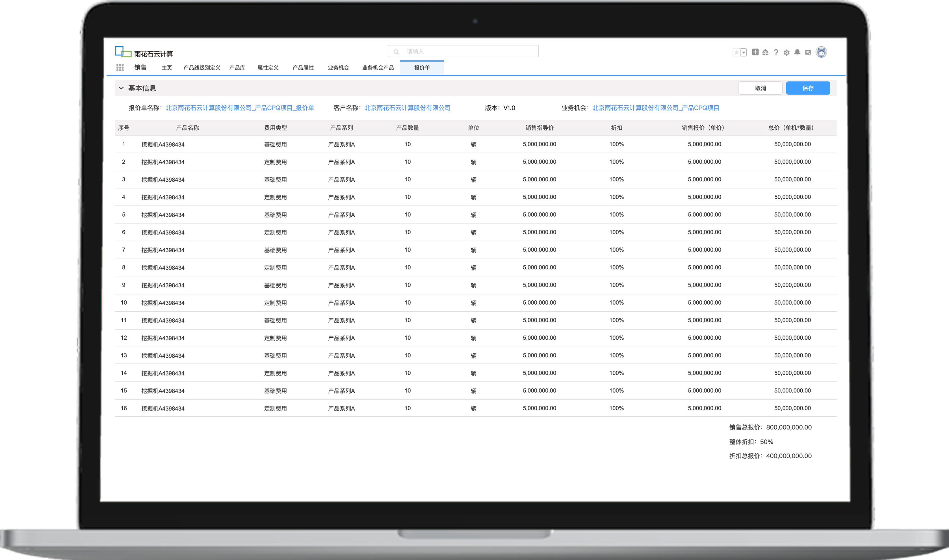Screen dimensions: 949x560
Task: Click the 销售指导价 column header
Action: point(539,128)
